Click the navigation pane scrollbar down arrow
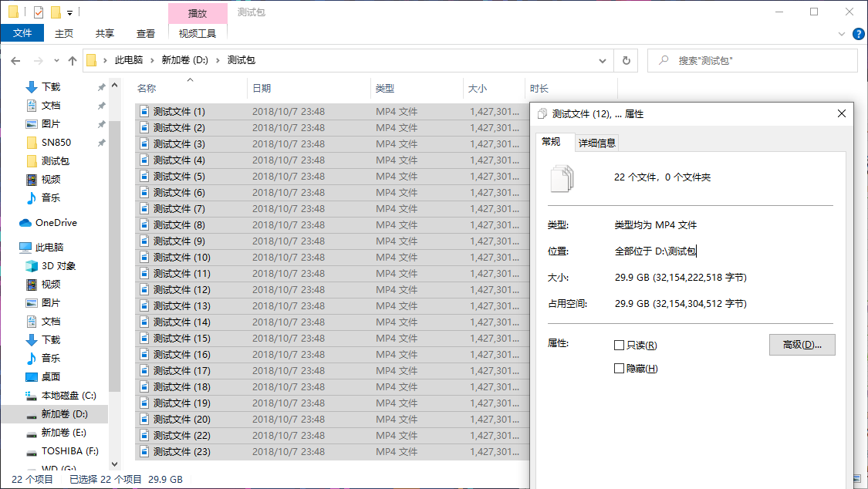Image resolution: width=868 pixels, height=489 pixels. tap(115, 464)
